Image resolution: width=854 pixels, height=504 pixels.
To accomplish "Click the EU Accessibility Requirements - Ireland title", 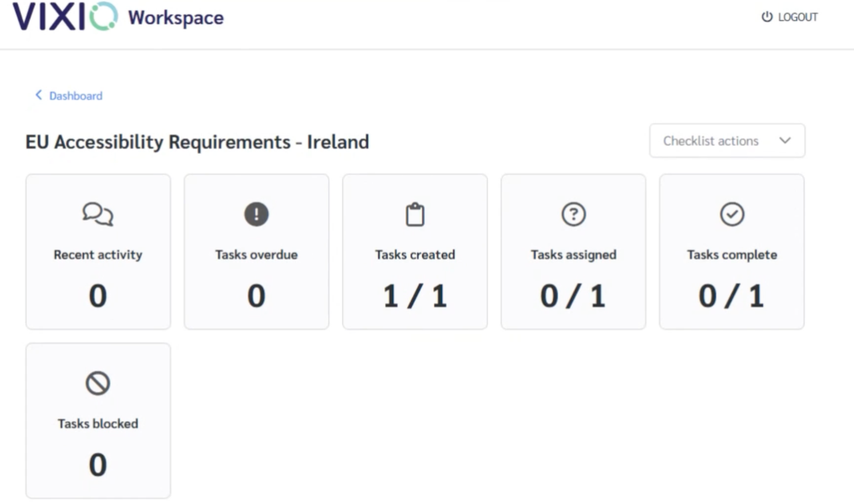I will coord(197,142).
